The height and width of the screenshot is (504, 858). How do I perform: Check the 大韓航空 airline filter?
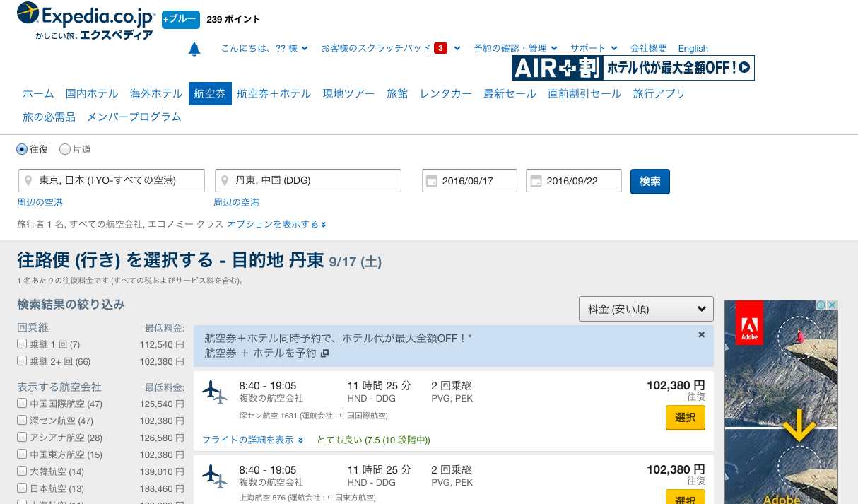click(22, 471)
